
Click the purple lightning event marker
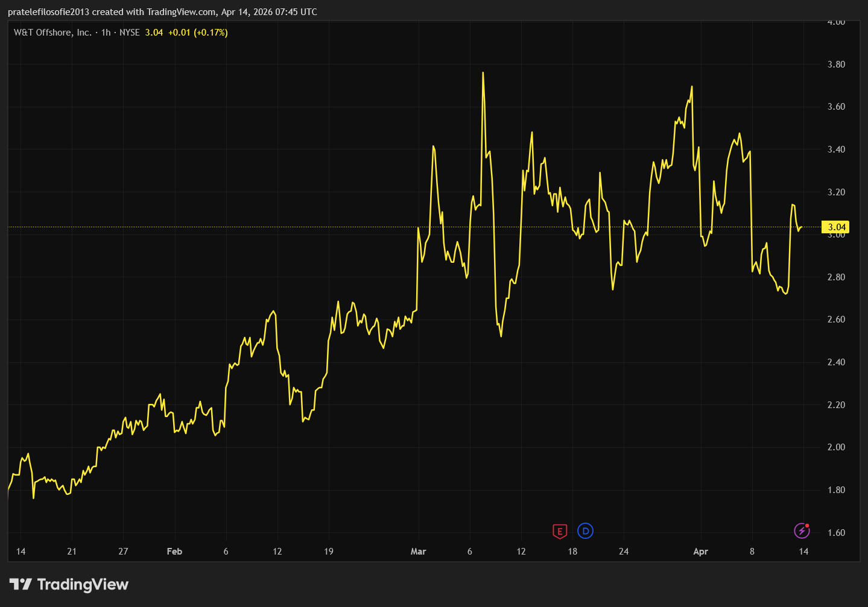[801, 531]
